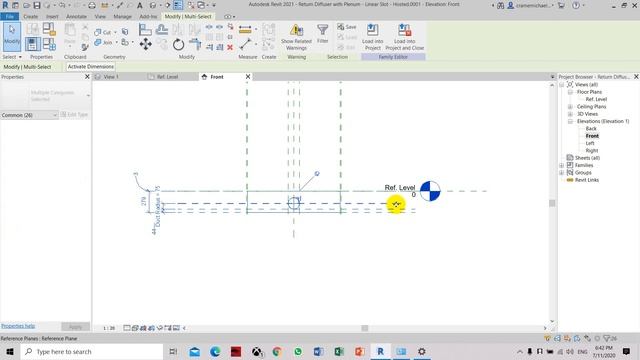The height and width of the screenshot is (360, 640).
Task: Activate the Move tool
Action: tap(145, 44)
